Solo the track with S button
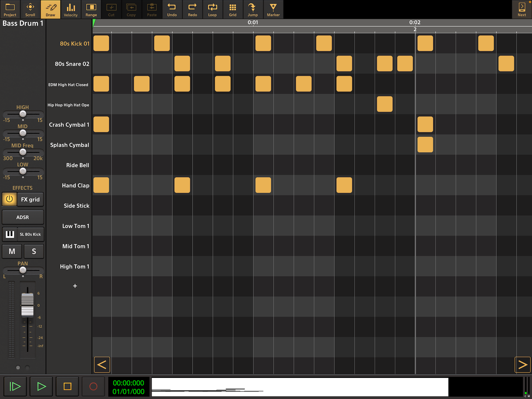This screenshot has height=399, width=532. [x=34, y=251]
